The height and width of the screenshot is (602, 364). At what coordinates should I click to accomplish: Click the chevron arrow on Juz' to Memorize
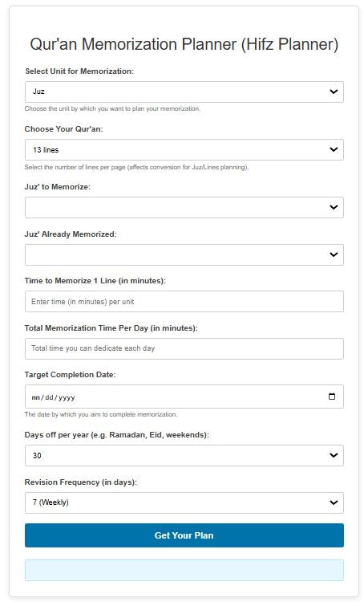tap(334, 207)
